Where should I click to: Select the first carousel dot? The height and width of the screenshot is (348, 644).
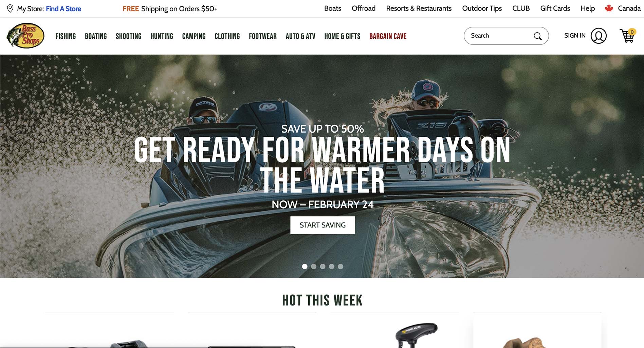(305, 267)
